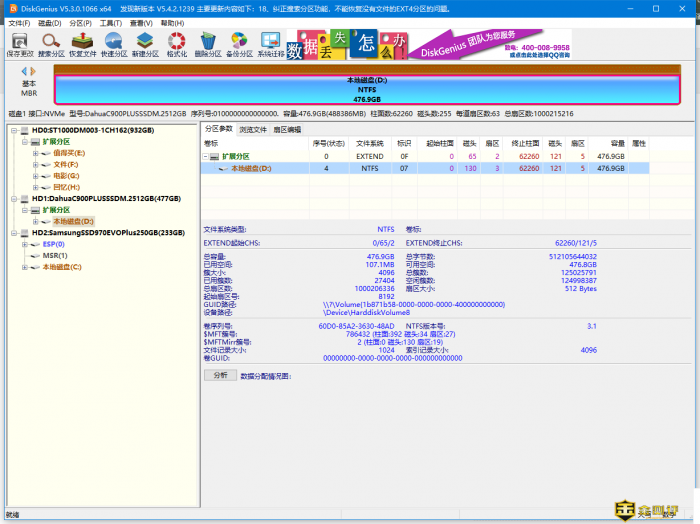Open the 搜索分区 (Search Partitions) tool

pos(50,42)
